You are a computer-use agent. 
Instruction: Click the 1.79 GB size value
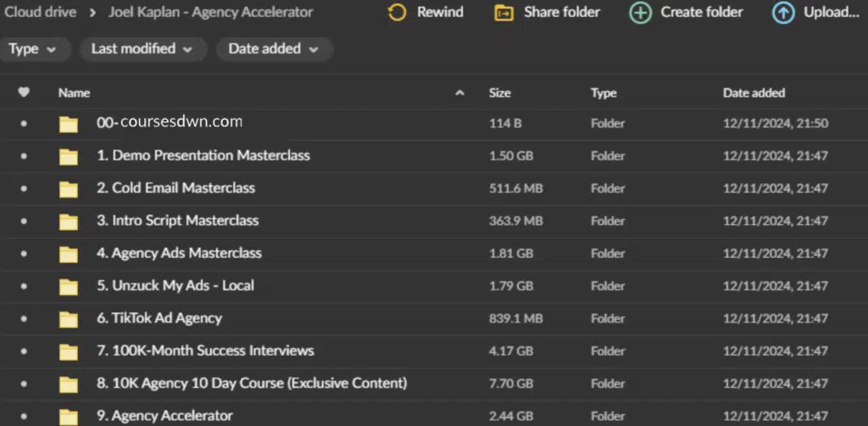[x=511, y=287]
